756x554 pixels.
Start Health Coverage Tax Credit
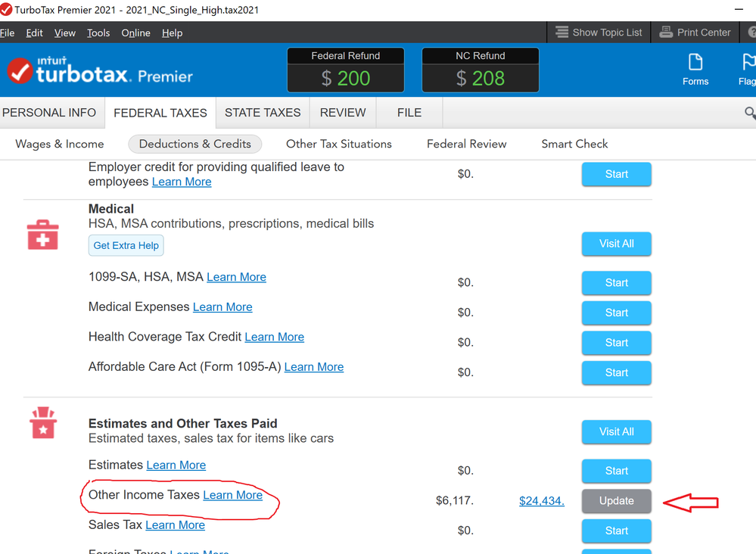point(616,342)
